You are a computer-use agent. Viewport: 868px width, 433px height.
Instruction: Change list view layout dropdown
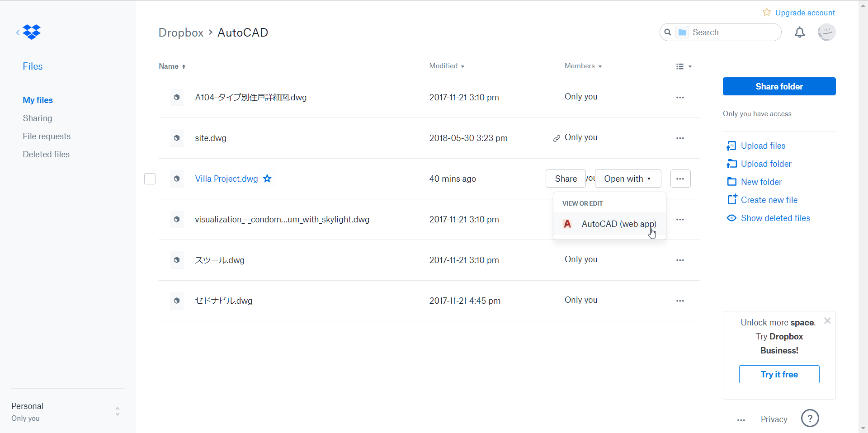684,66
